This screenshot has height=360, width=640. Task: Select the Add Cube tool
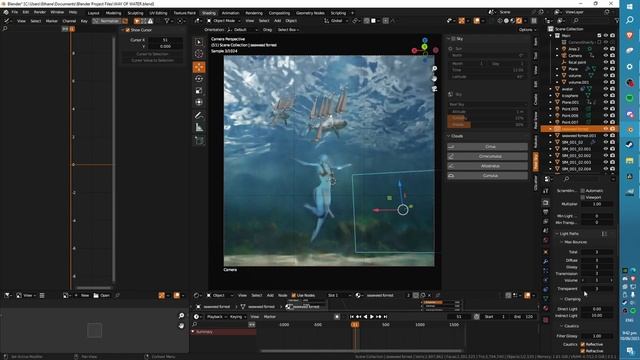coord(199,141)
